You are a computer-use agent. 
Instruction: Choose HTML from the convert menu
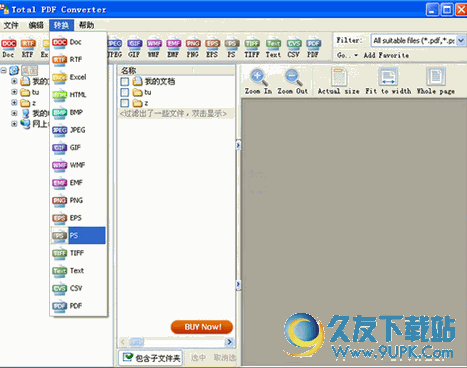[x=78, y=95]
